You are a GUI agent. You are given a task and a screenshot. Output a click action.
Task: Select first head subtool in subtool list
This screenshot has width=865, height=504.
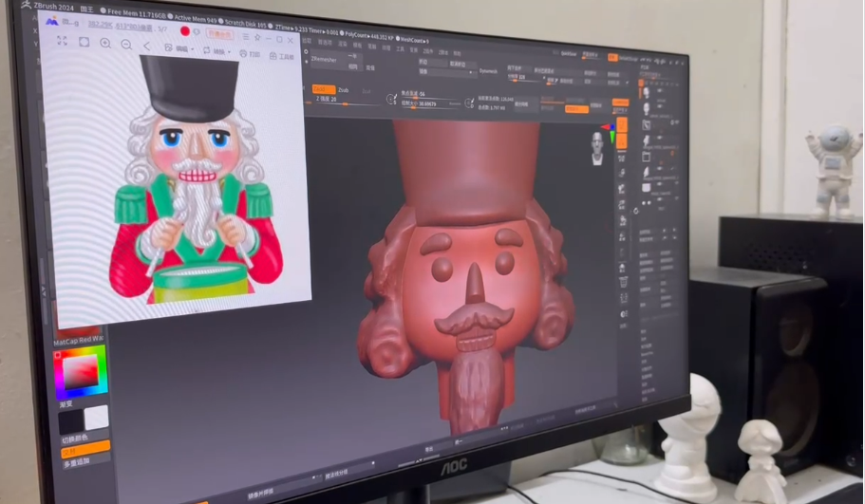pyautogui.click(x=647, y=93)
